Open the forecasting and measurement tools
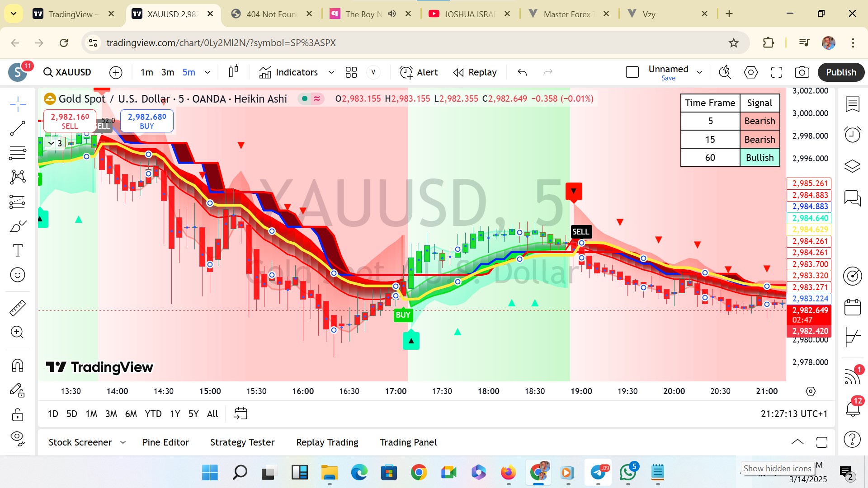The height and width of the screenshot is (488, 868). [x=18, y=202]
